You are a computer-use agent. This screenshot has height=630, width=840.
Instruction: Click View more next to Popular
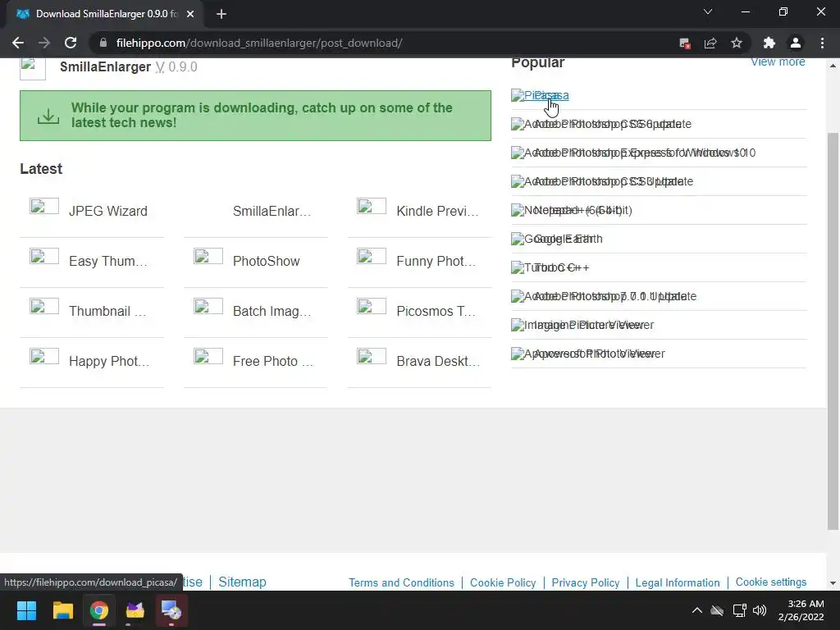(x=778, y=62)
